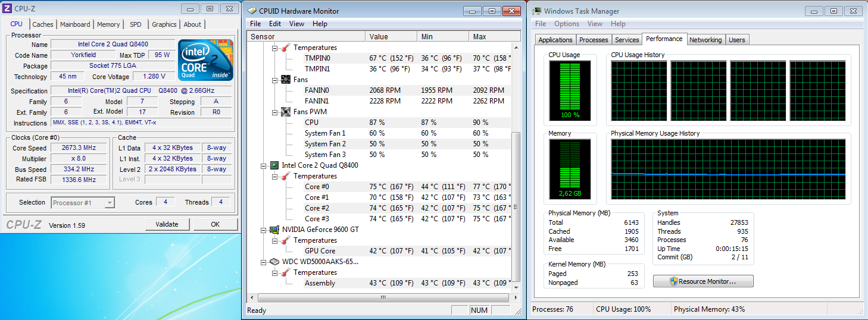This screenshot has height=320, width=868.
Task: Click the graphics card icon beside NVIDIA GeForce 9600 GT
Action: click(x=274, y=230)
